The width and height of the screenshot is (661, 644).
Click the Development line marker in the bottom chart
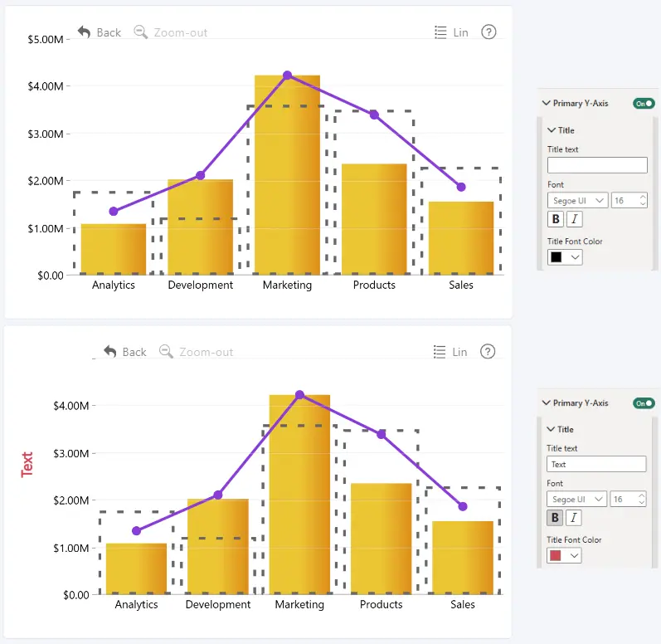[x=218, y=495]
